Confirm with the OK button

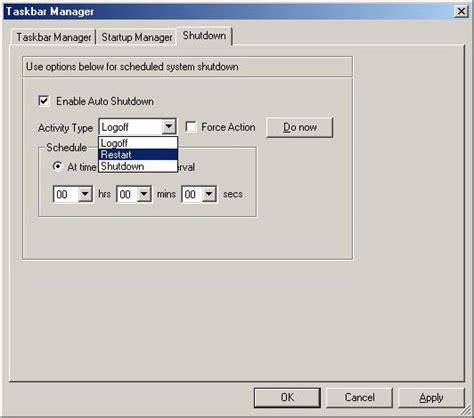click(287, 397)
